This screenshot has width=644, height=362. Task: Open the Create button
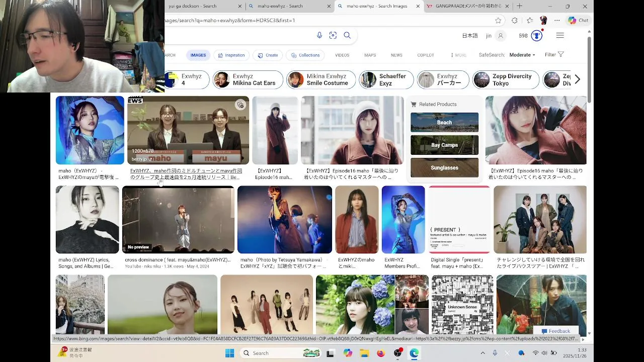(x=268, y=55)
